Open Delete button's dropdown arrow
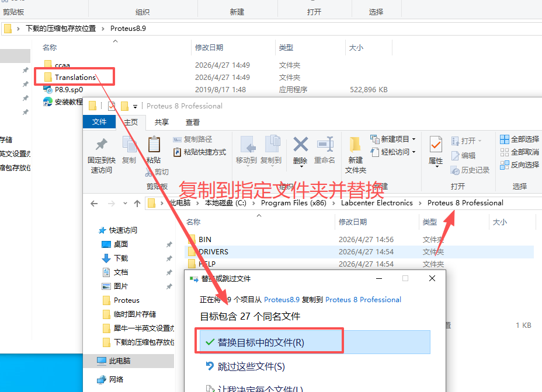The height and width of the screenshot is (392, 542). (x=301, y=167)
